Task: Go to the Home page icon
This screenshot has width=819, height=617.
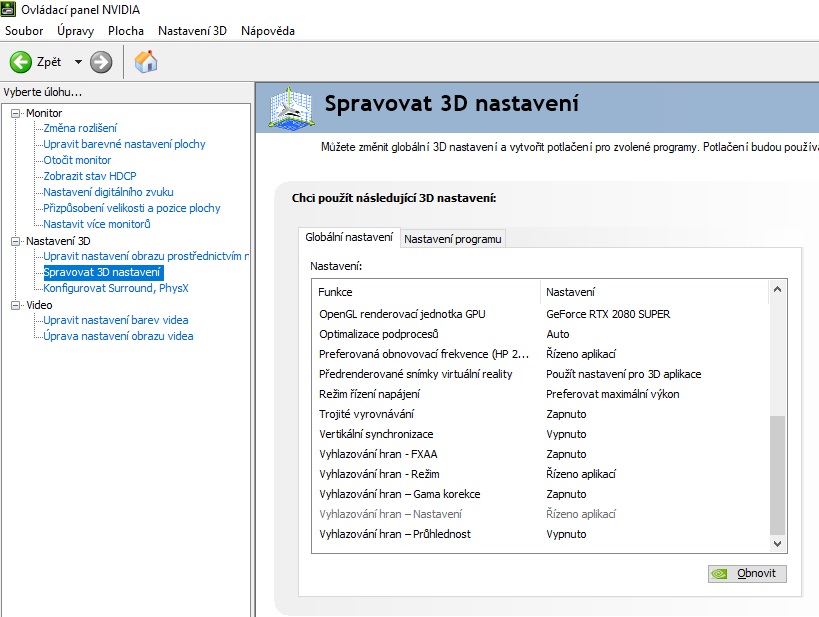Action: point(146,62)
